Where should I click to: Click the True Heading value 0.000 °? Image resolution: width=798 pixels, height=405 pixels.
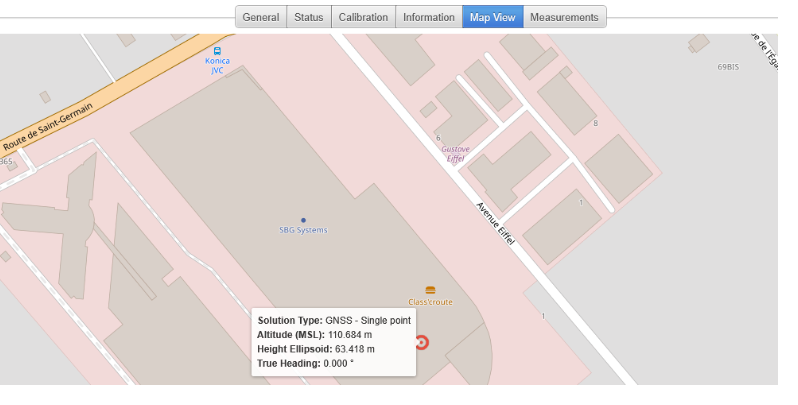338,363
